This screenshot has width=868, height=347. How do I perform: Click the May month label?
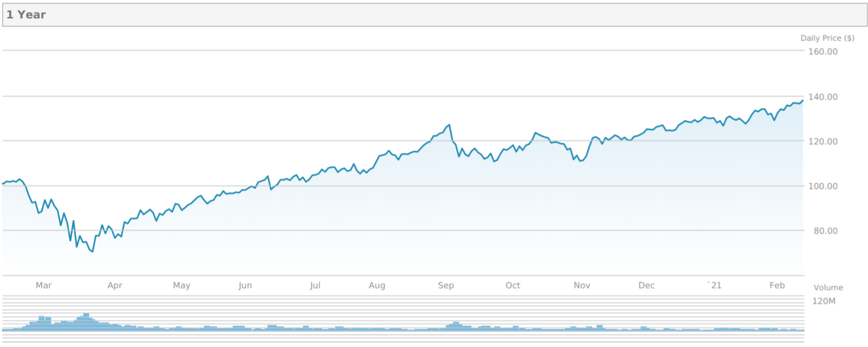pyautogui.click(x=182, y=285)
